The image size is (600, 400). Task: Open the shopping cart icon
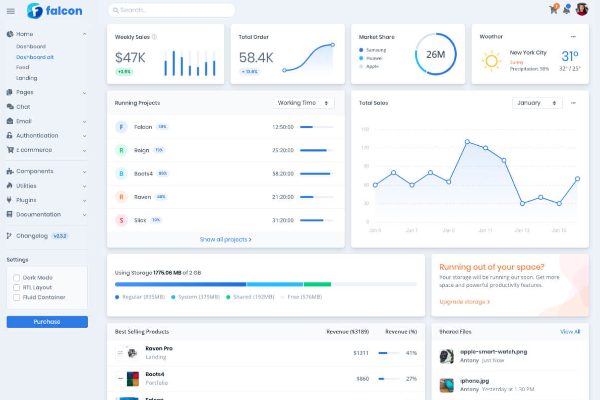coord(553,10)
